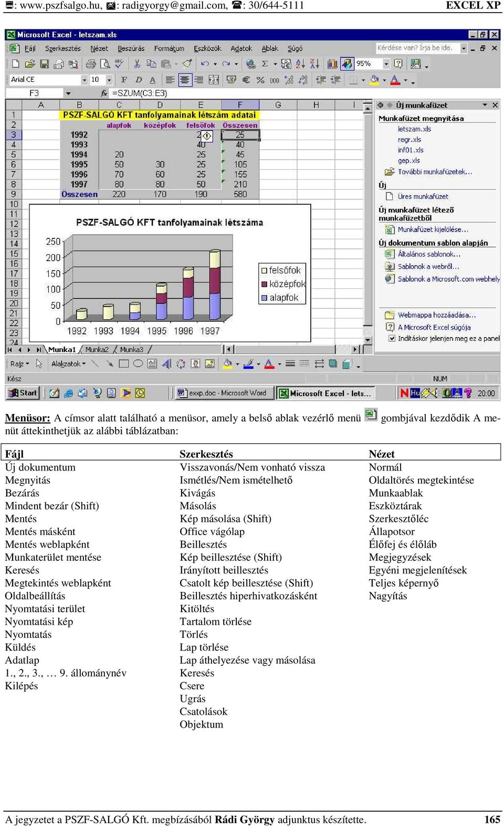
Task: Click the Open file toolbar icon
Action: (30, 64)
